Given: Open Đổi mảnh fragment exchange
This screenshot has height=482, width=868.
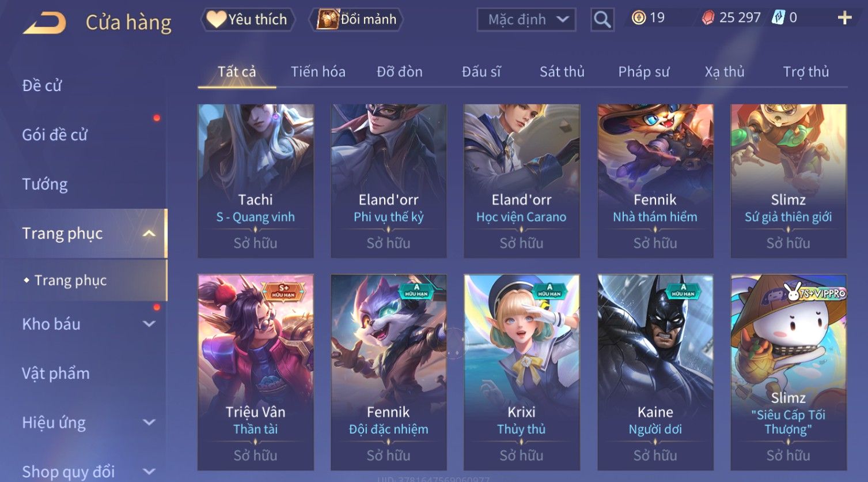Looking at the screenshot, I should click(356, 20).
